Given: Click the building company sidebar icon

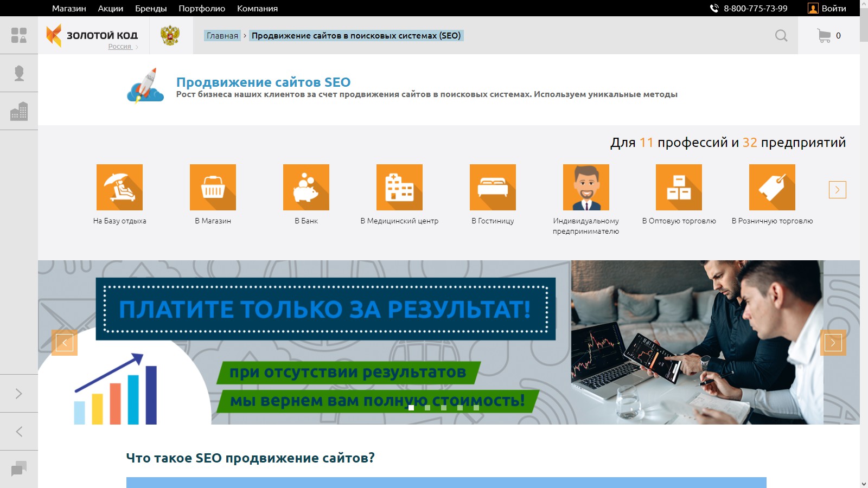Looking at the screenshot, I should pyautogui.click(x=19, y=111).
